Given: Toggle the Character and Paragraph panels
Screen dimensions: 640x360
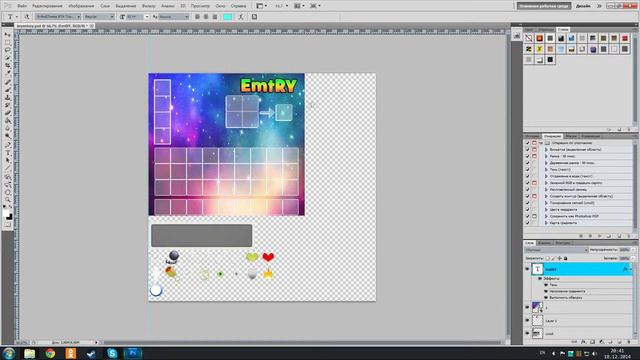Looking at the screenshot, I should (254, 17).
